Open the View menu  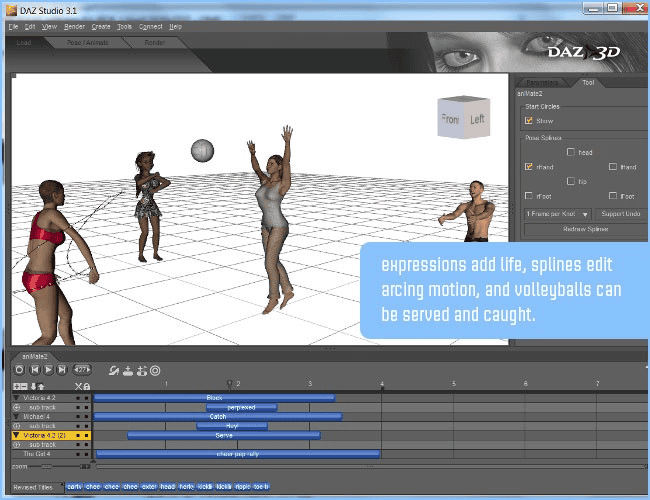tap(49, 27)
